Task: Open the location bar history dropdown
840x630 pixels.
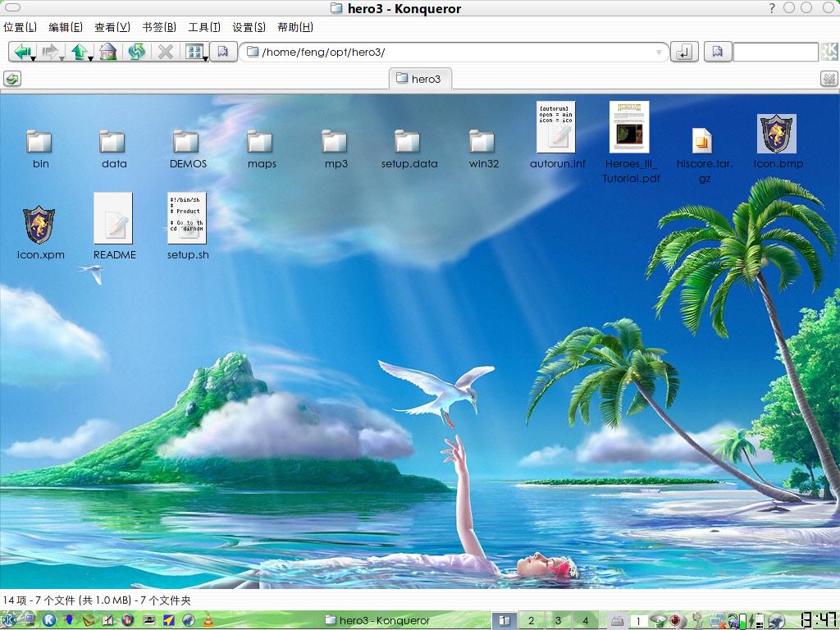Action: point(659,52)
